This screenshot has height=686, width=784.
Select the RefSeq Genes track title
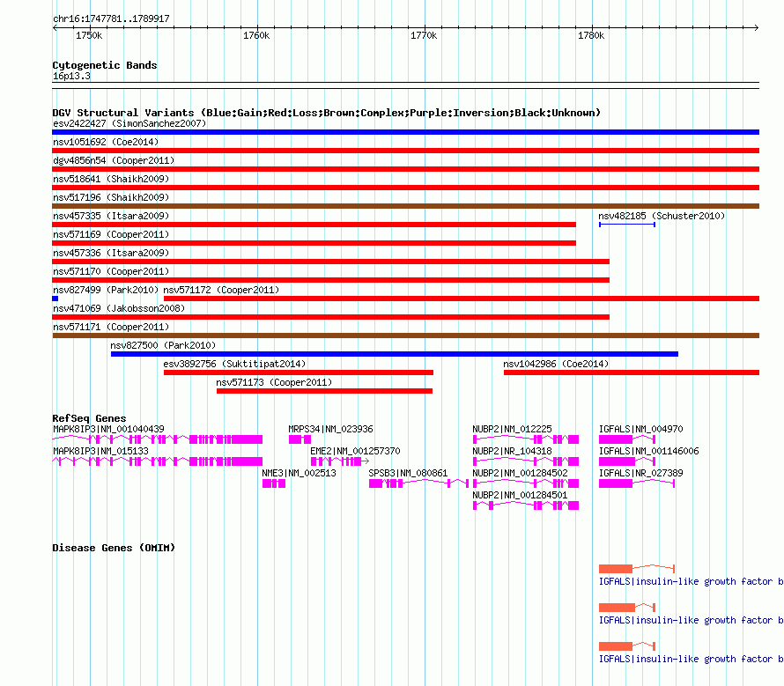click(x=89, y=418)
